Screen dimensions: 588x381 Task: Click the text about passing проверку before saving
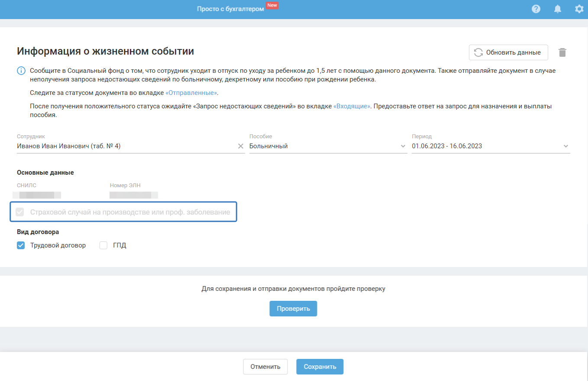tap(294, 289)
